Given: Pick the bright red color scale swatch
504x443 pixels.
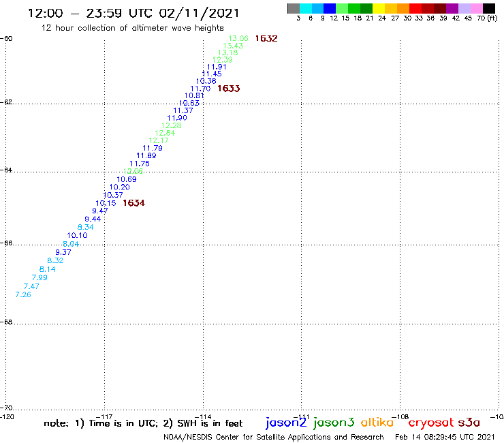Looking at the screenshot, I should point(415,8).
